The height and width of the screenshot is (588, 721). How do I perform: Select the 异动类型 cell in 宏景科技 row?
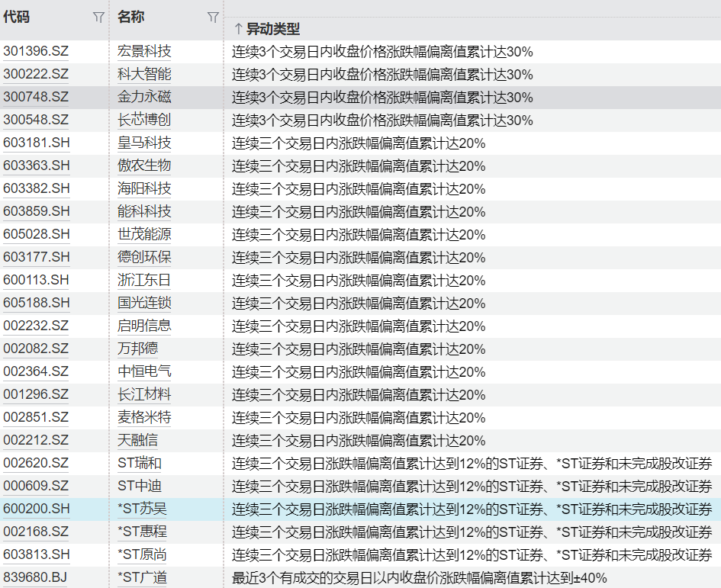coord(473,52)
